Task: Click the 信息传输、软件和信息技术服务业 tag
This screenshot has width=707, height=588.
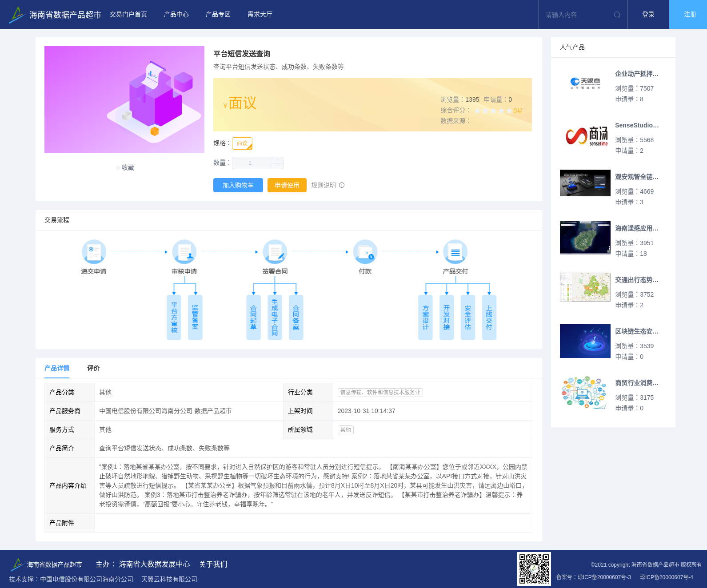Action: (x=380, y=392)
